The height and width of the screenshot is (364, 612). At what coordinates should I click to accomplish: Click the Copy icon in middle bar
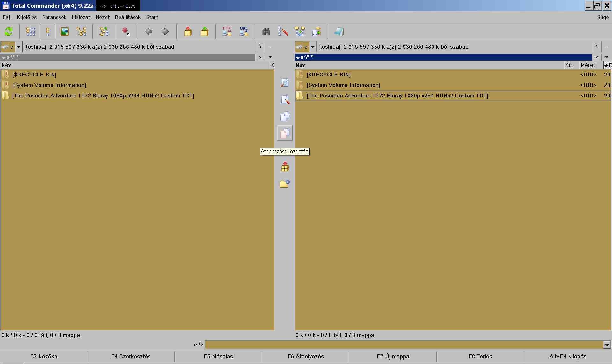[285, 116]
